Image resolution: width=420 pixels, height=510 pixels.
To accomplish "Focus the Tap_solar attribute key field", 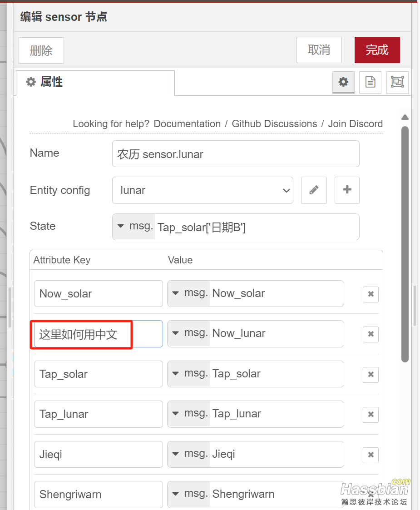I will tap(99, 374).
